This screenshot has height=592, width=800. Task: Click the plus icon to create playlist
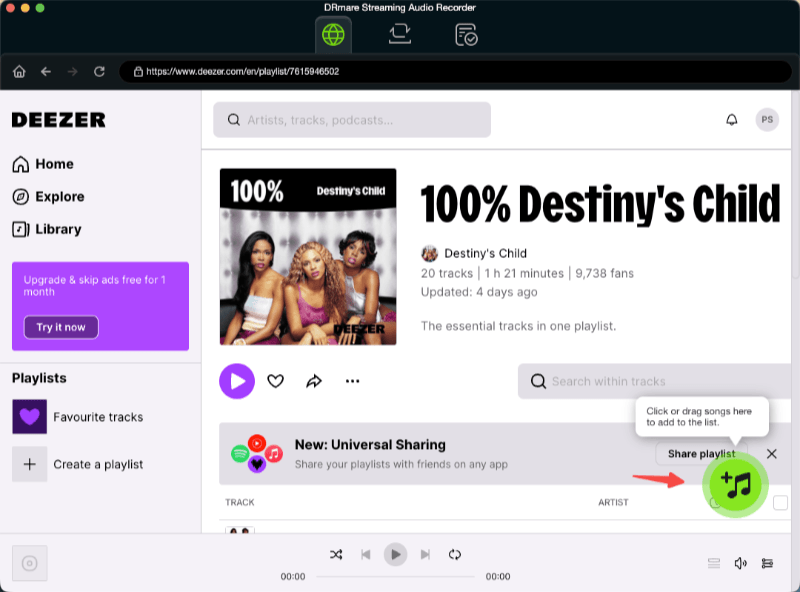[30, 464]
